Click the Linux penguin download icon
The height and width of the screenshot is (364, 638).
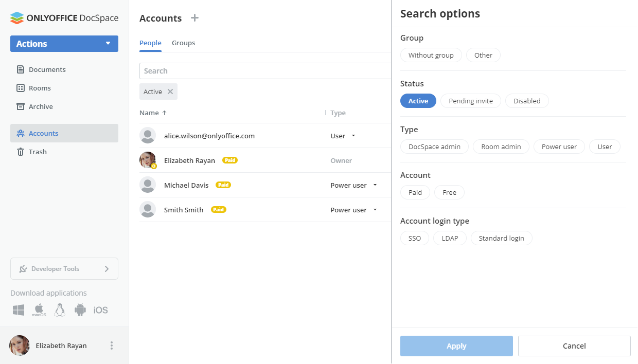[x=60, y=310]
